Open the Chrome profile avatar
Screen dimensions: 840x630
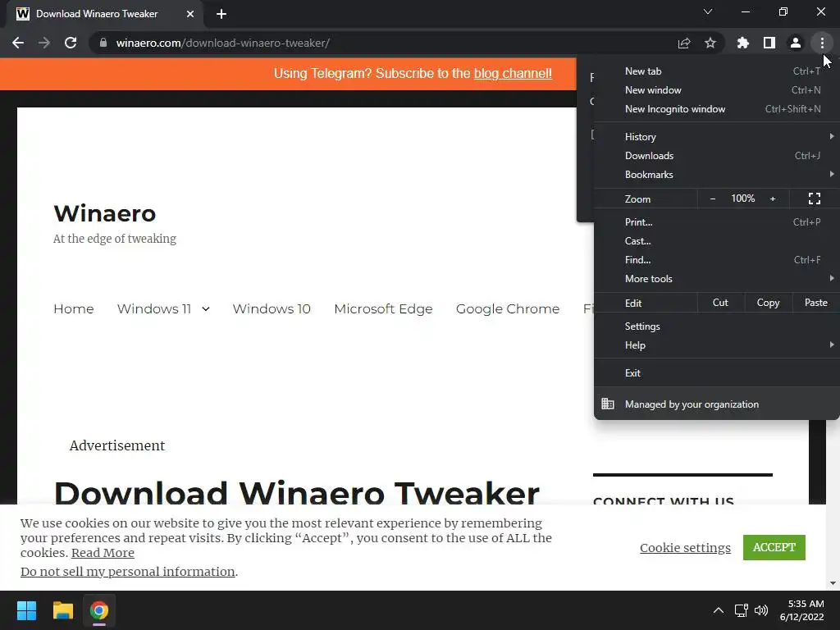(796, 43)
